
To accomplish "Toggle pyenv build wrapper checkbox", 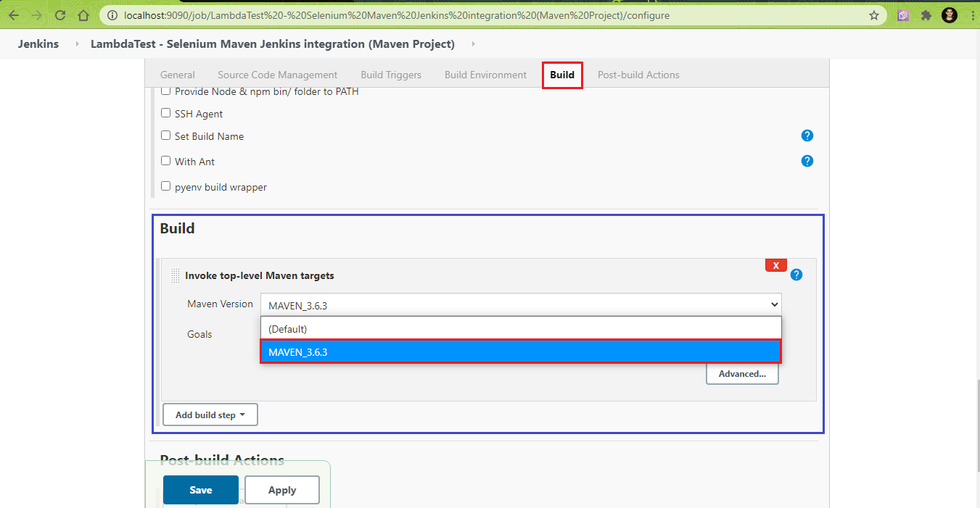I will coord(166,186).
